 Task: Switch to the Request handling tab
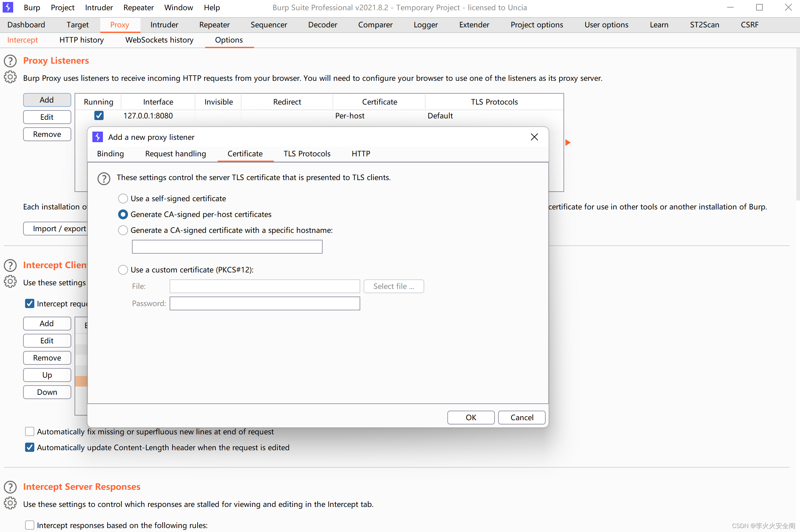click(x=176, y=154)
